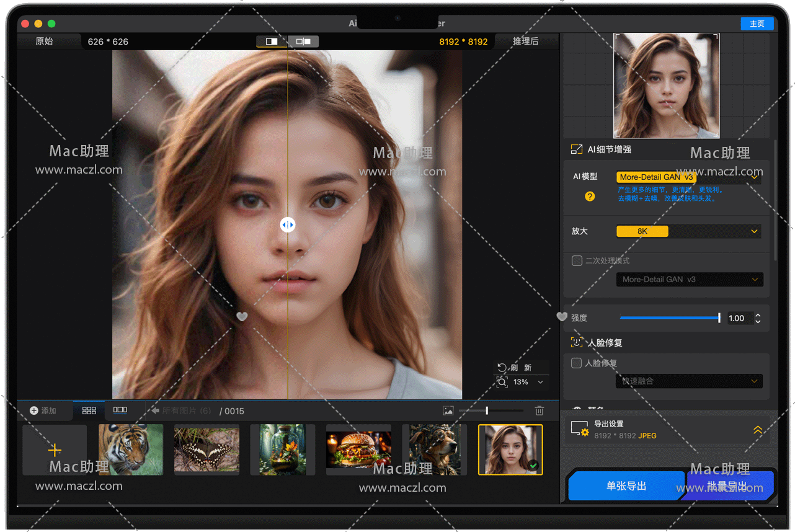This screenshot has width=795, height=532.
Task: Click the 单张导出 button
Action: tap(626, 486)
